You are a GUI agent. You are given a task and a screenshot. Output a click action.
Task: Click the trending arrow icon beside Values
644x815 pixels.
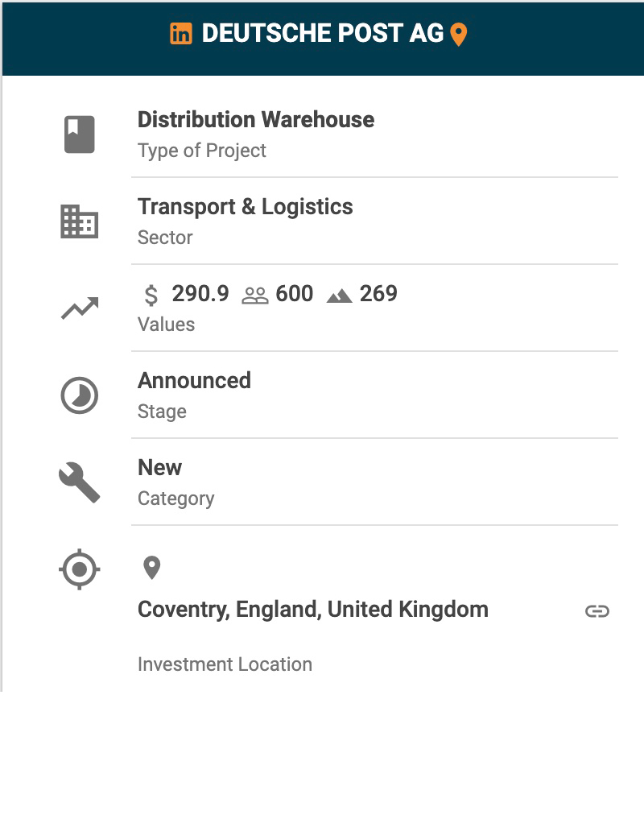pyautogui.click(x=80, y=308)
